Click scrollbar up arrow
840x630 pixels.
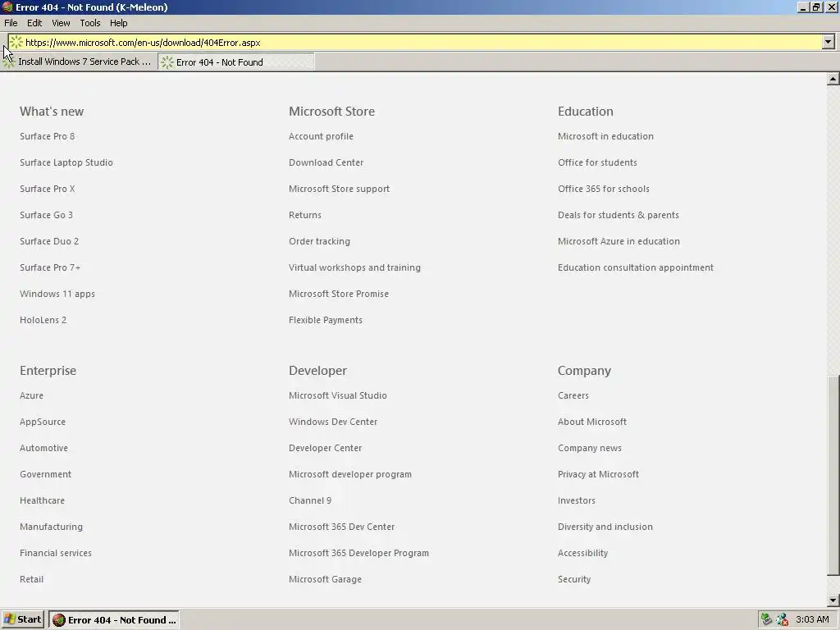tap(833, 80)
